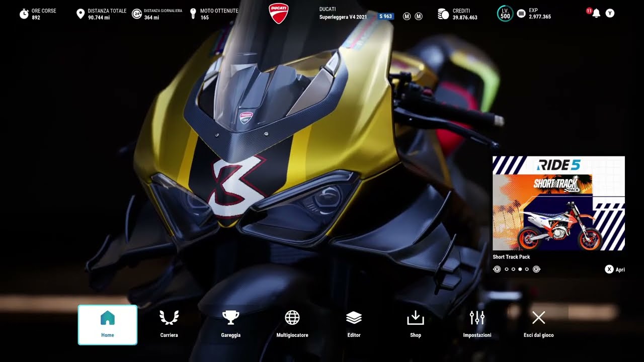This screenshot has height=362, width=644.
Task: Open the Short Track Pack news thumbnail
Action: [558, 203]
